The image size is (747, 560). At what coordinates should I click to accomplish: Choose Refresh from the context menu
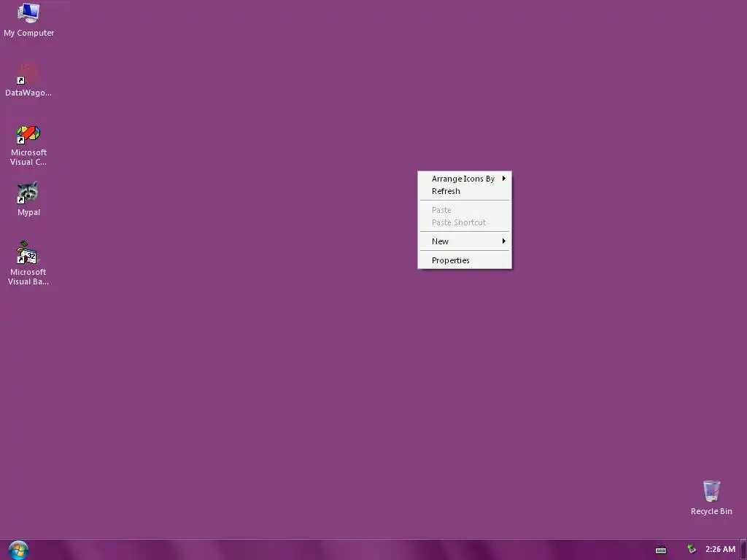click(x=465, y=191)
